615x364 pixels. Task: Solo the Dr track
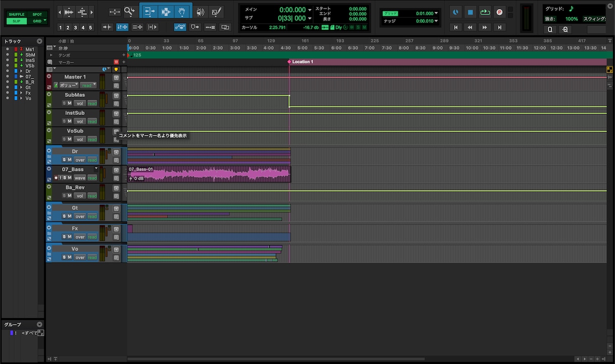[64, 160]
